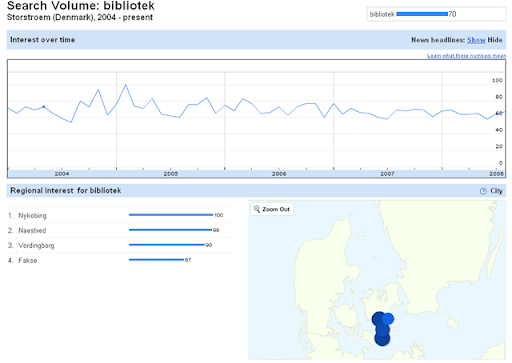
Task: Click the bibliotek legend bar showing 70
Action: pyautogui.click(x=422, y=14)
